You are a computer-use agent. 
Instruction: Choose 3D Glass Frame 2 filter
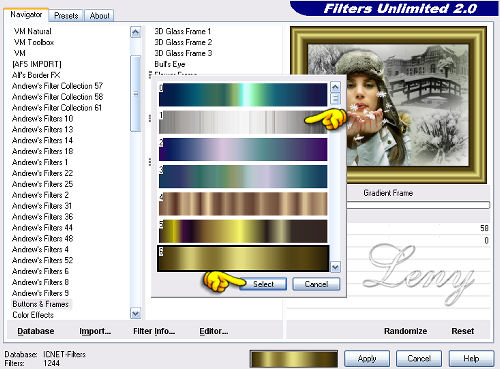pyautogui.click(x=183, y=42)
